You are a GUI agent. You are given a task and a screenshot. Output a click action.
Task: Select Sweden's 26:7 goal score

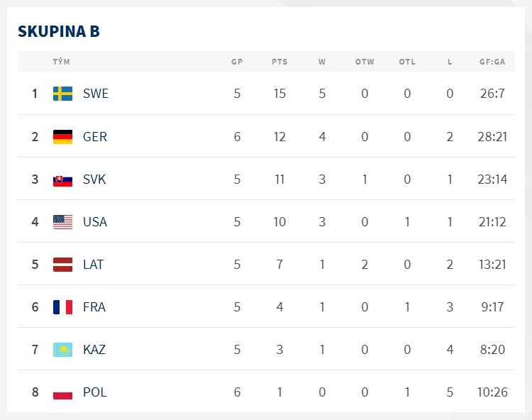(492, 94)
